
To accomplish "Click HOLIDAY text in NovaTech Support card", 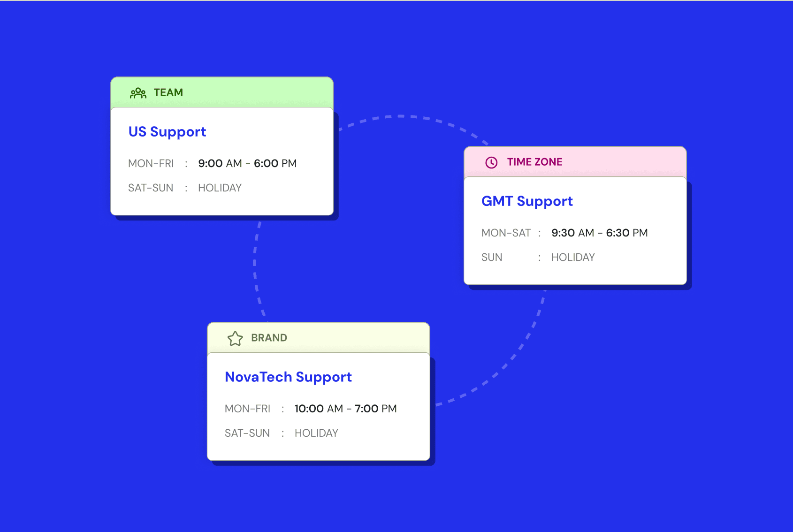I will (316, 433).
